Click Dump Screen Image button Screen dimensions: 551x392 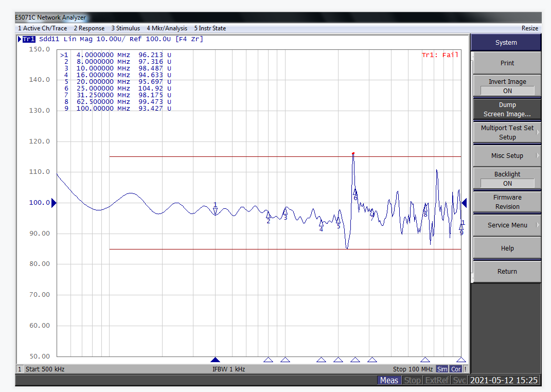(x=507, y=110)
